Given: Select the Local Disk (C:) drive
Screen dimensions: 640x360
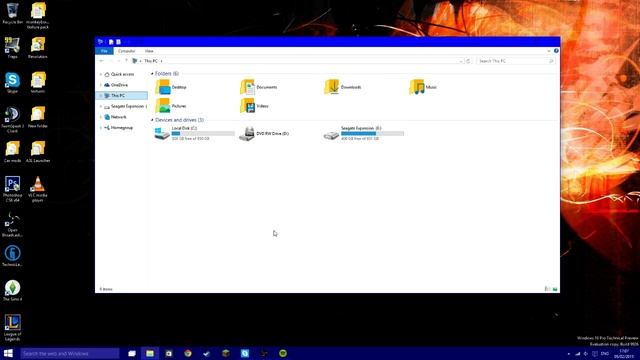Looking at the screenshot, I should 195,133.
